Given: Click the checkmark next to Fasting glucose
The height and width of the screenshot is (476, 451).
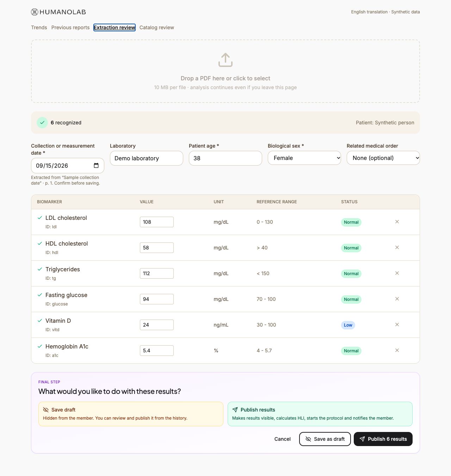Looking at the screenshot, I should [x=40, y=295].
